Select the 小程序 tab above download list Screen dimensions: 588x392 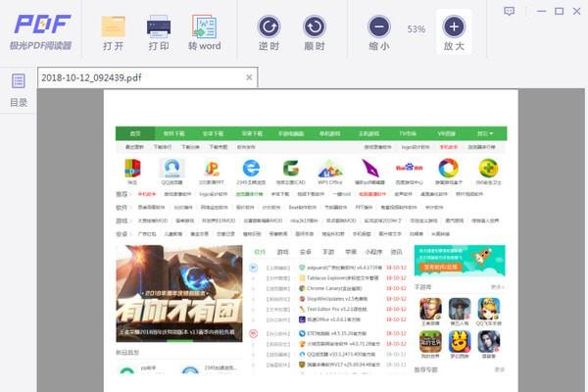(x=373, y=252)
